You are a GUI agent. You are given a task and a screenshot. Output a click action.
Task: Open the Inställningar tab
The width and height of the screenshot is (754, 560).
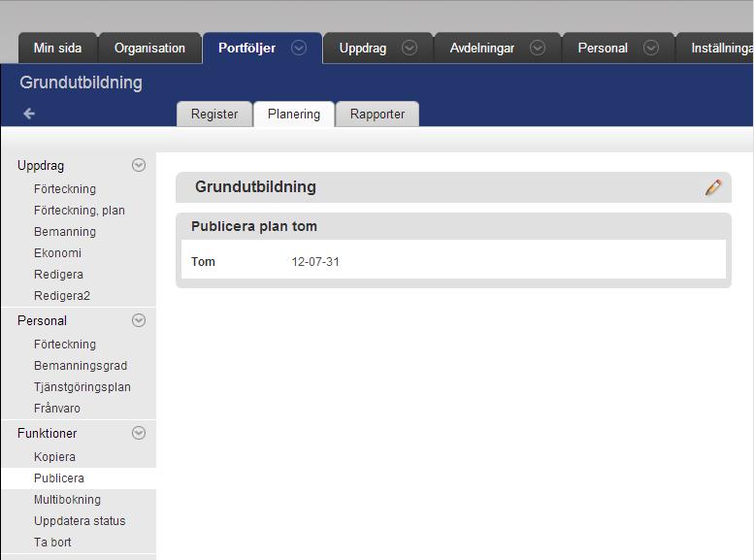[715, 49]
